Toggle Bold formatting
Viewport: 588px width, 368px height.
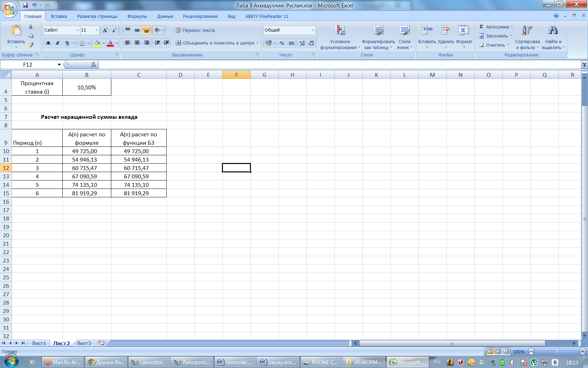click(48, 43)
